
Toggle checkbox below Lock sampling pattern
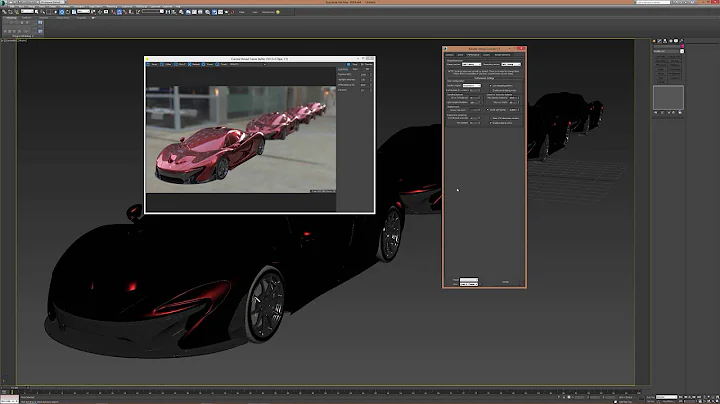490,90
